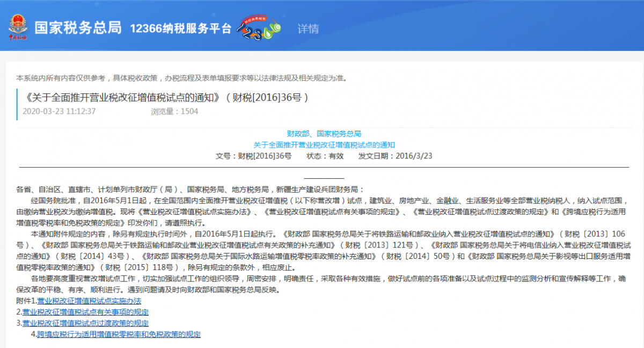Screen dimensions: 644x348
Task: Click the blue 财政部、国家税务总局 issuer text
Action: tap(324, 133)
